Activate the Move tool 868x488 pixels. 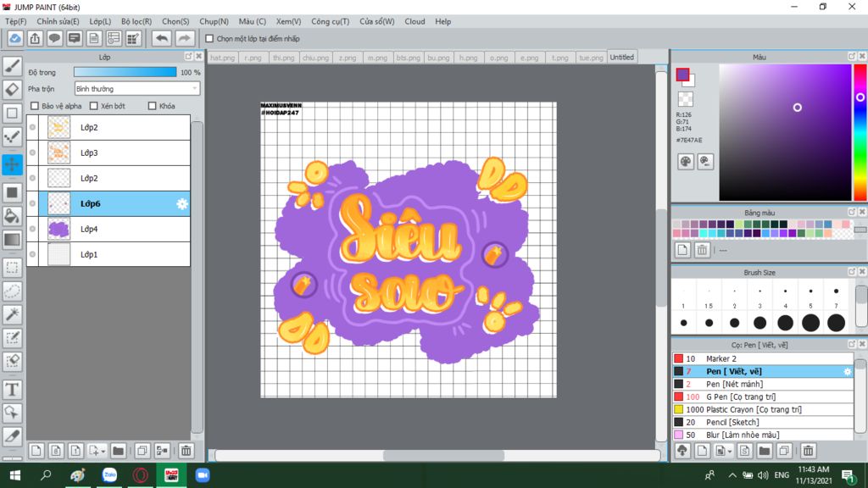(12, 164)
